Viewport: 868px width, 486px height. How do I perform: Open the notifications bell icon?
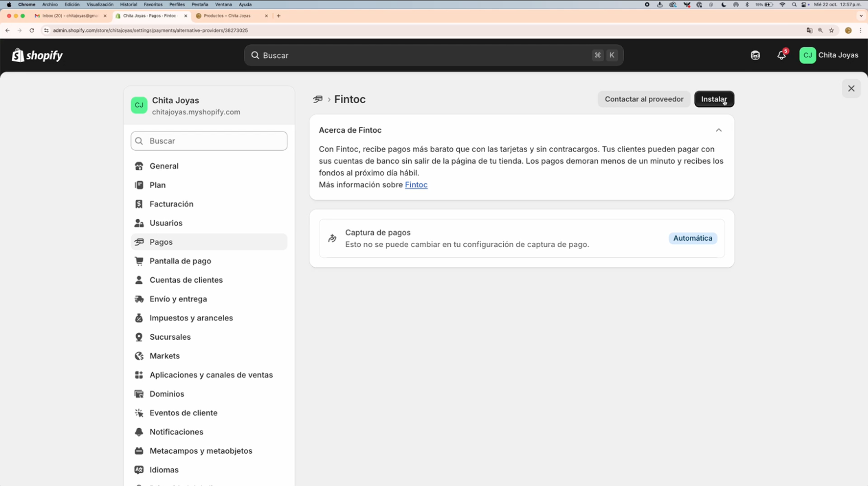(x=781, y=55)
